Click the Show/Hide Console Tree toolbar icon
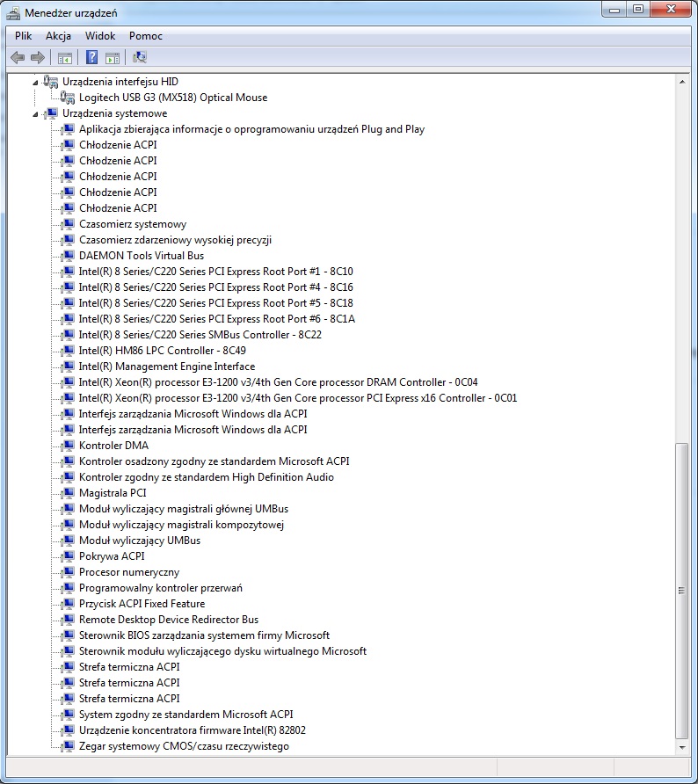The width and height of the screenshot is (698, 784). (x=64, y=58)
